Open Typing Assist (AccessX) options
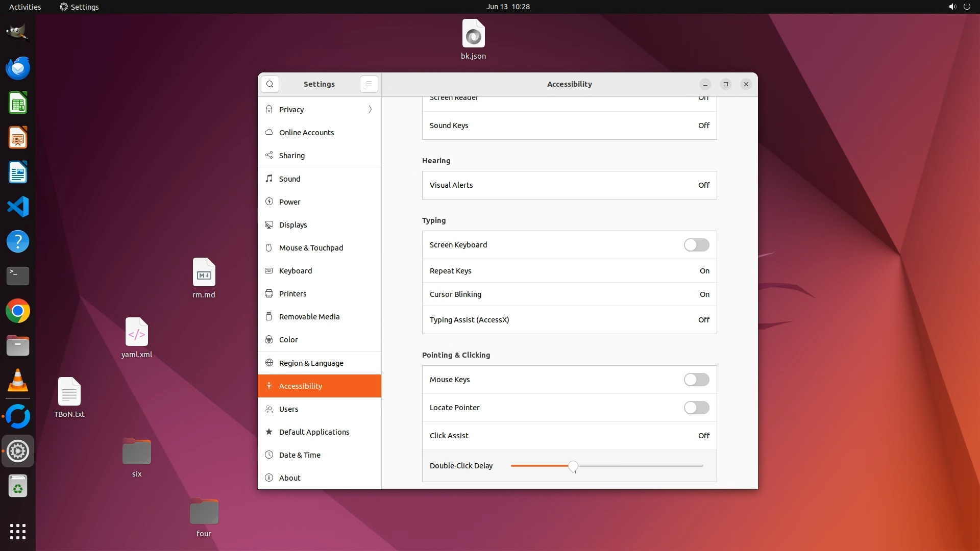980x551 pixels. tap(569, 320)
